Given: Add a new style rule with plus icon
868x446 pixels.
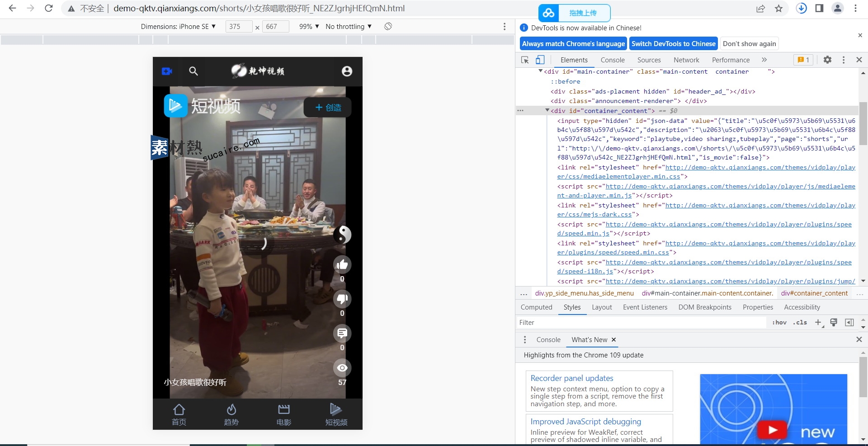Looking at the screenshot, I should [818, 322].
